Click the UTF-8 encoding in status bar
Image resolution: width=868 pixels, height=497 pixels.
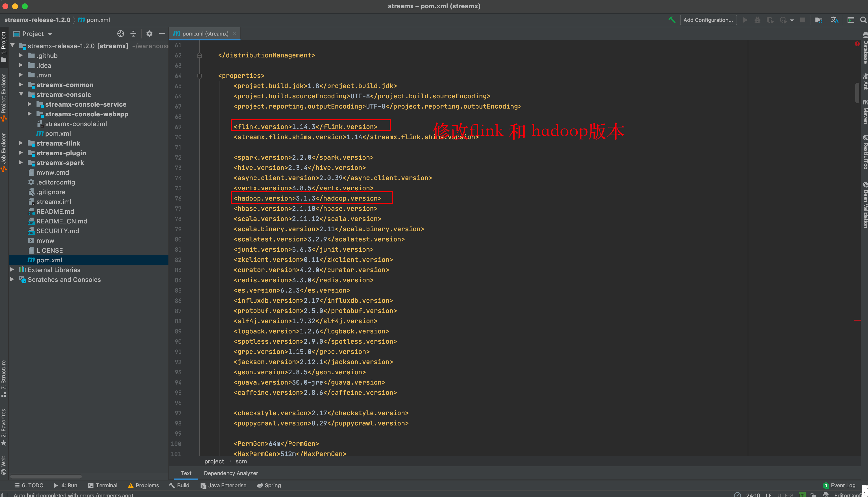point(785,495)
